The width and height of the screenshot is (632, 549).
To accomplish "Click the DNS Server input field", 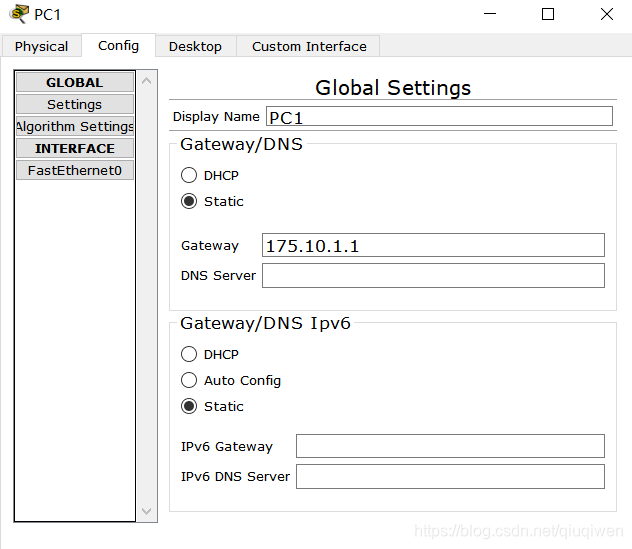I will point(433,275).
